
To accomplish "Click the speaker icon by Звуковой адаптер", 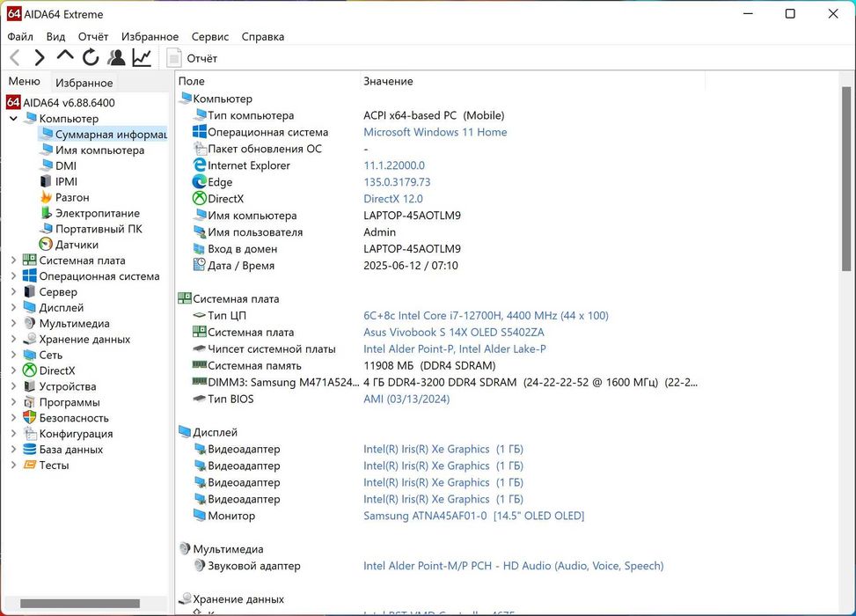I will (x=199, y=565).
